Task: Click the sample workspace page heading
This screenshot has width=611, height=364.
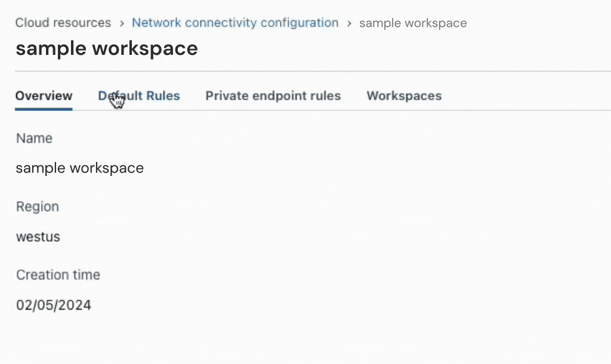Action: tap(106, 49)
